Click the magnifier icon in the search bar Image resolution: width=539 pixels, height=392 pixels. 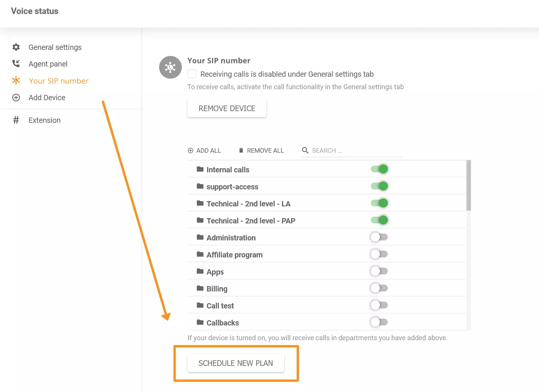[x=305, y=150]
